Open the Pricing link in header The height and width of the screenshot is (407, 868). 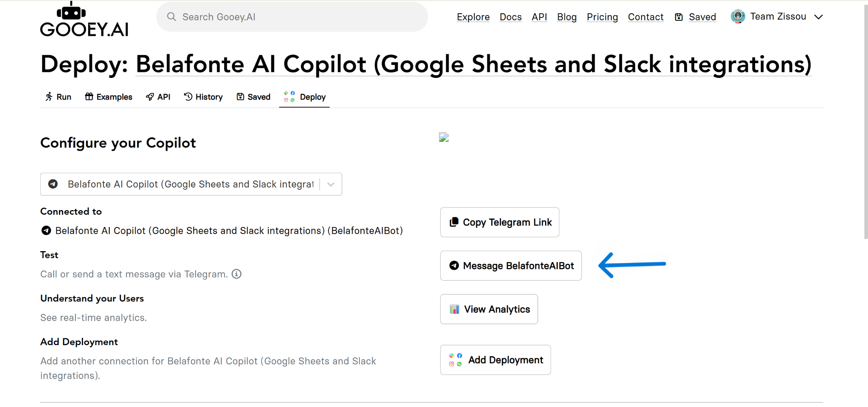pyautogui.click(x=602, y=17)
